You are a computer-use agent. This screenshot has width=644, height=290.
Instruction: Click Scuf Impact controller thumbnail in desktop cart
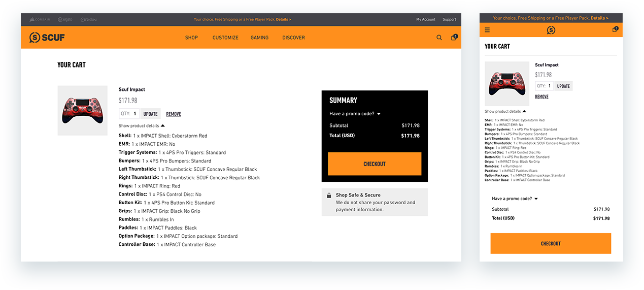[x=83, y=110]
